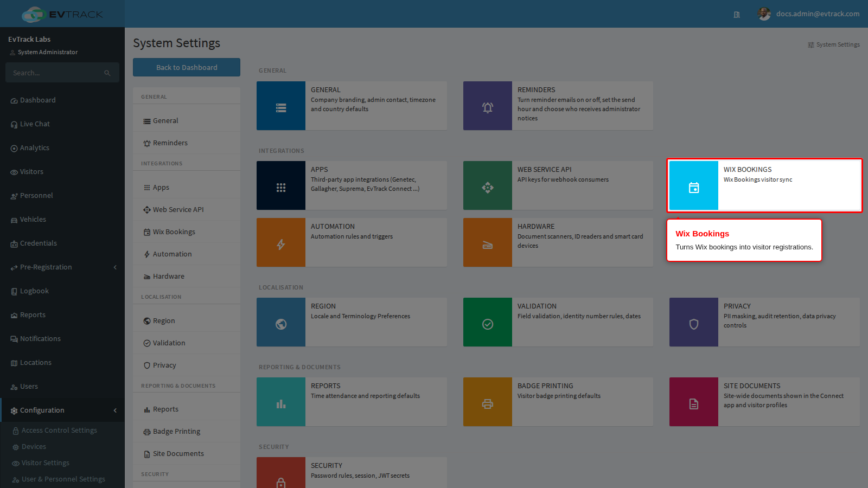This screenshot has width=868, height=488.
Task: Open Dashboard in the left sidebar
Action: point(62,100)
